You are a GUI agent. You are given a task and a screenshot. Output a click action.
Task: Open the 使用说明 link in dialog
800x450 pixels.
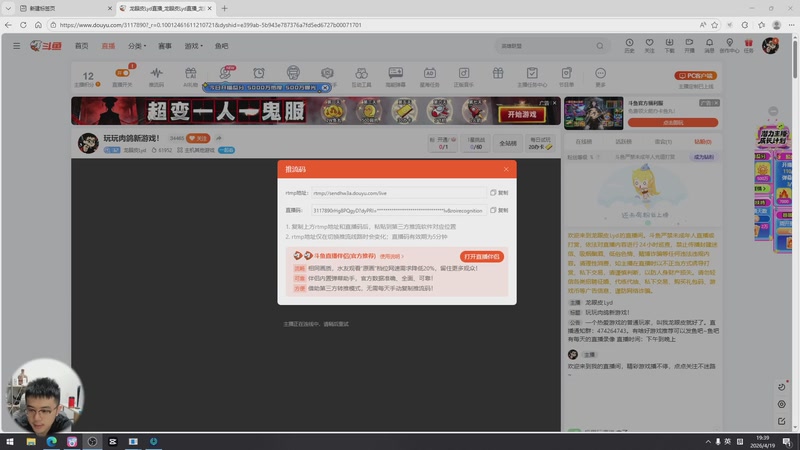click(x=391, y=256)
